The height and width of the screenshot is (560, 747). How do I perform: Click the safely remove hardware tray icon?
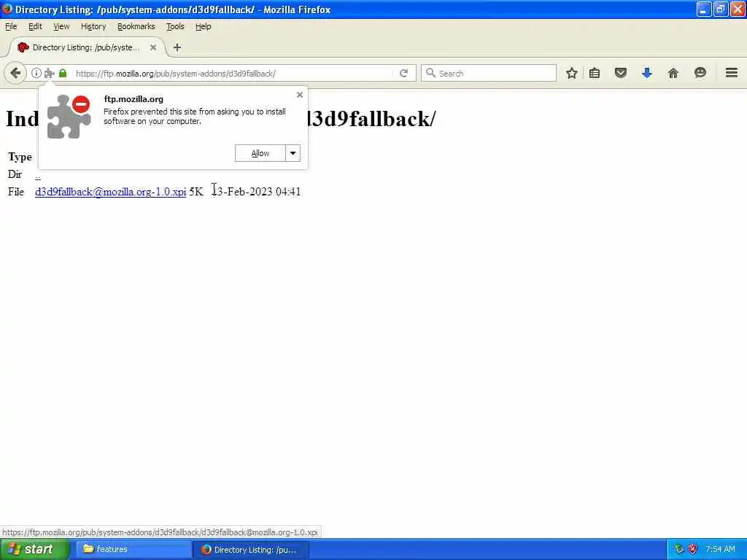pos(679,549)
